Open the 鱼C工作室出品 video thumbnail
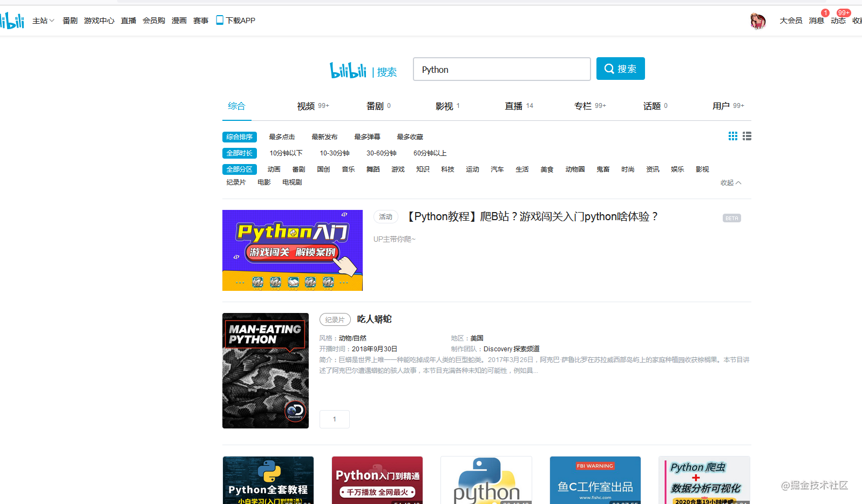Viewport: 862px width, 504px height. (595, 480)
